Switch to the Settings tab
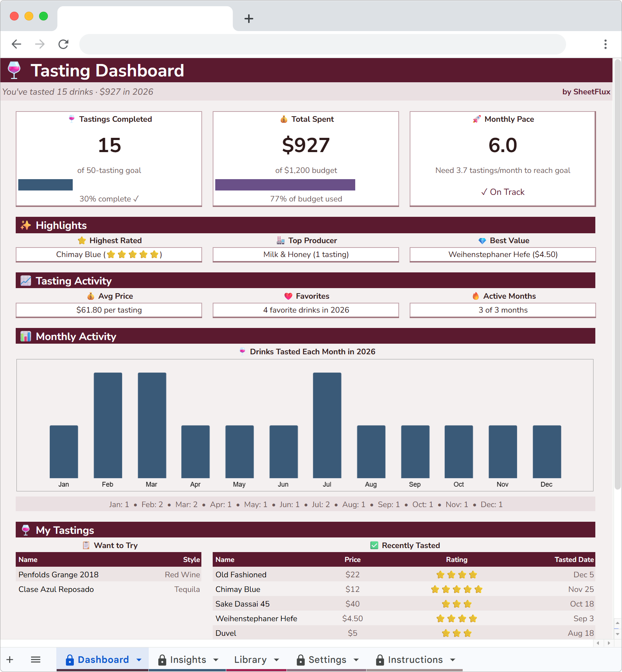This screenshot has height=672, width=622. (x=327, y=660)
